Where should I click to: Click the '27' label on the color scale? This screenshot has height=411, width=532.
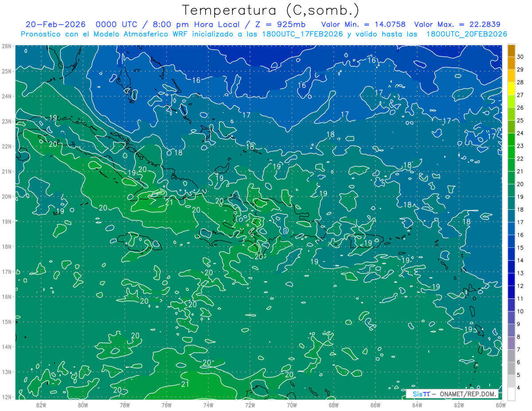tap(520, 95)
